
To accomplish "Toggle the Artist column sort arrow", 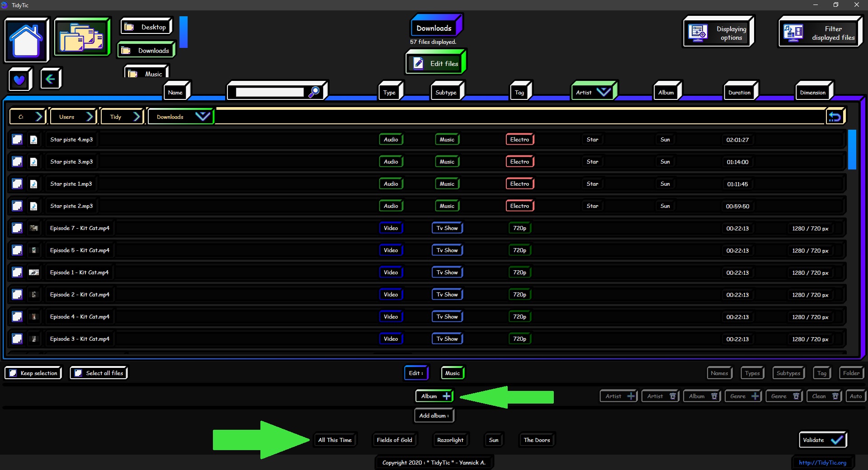I will (604, 92).
